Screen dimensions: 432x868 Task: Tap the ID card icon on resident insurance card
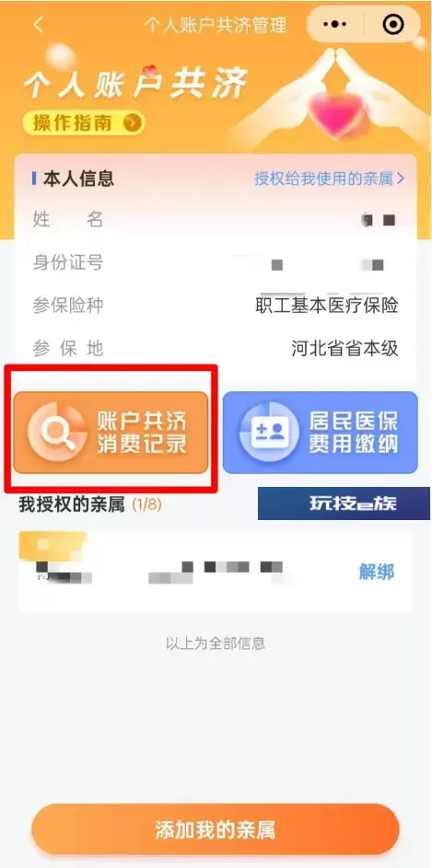coord(267,433)
